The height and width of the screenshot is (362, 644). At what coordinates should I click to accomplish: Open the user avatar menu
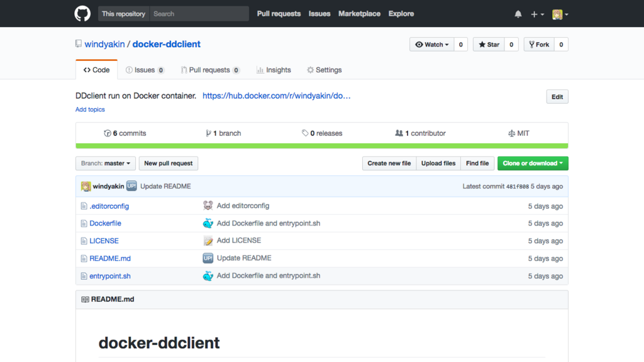[560, 14]
